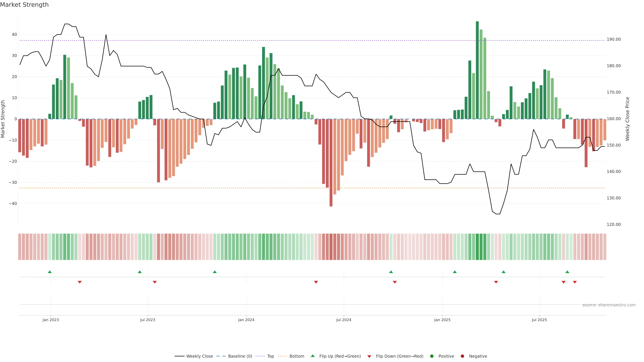
Task: Toggle the Top legend entry
Action: pos(270,356)
